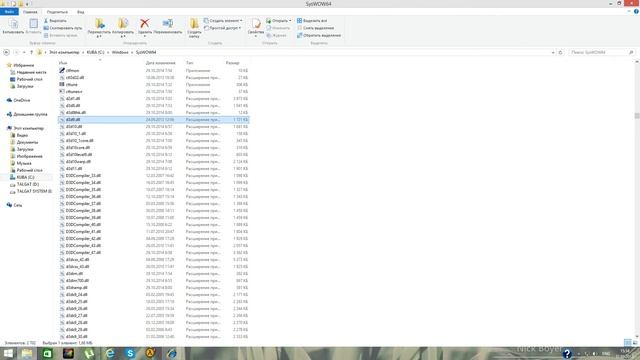Open the Файл (File) menu tab
640x360 pixels.
point(9,12)
